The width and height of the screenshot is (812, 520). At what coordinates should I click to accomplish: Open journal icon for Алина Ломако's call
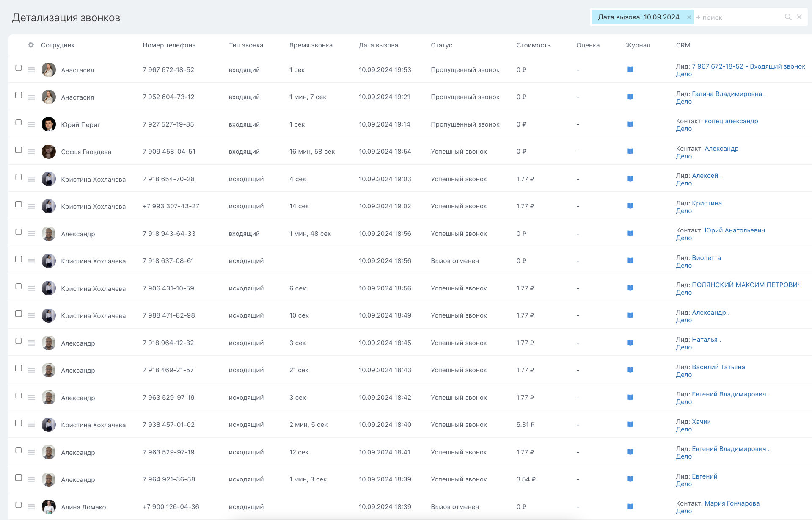630,506
